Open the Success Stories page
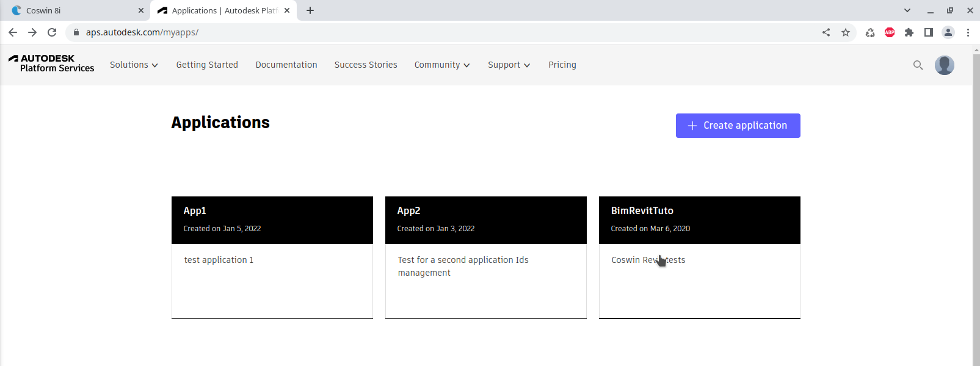This screenshot has width=980, height=366. click(366, 65)
